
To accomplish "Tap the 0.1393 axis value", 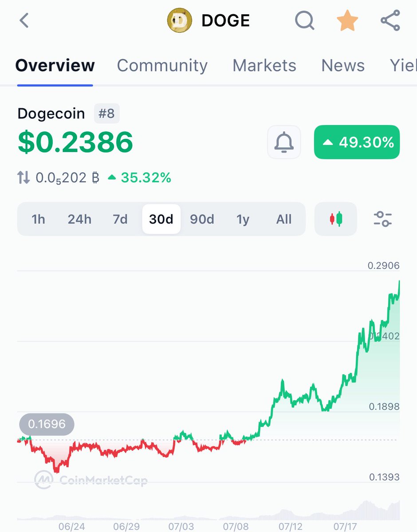I will tap(383, 477).
